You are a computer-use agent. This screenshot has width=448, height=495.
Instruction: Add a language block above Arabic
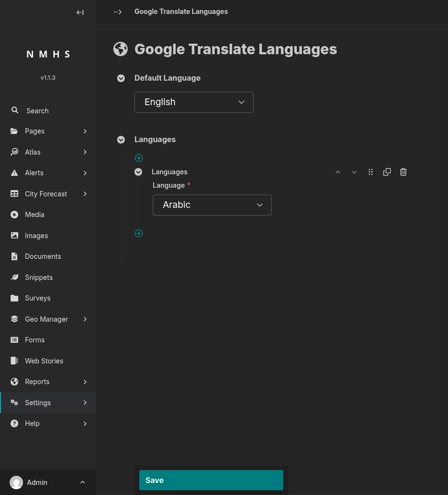139,158
